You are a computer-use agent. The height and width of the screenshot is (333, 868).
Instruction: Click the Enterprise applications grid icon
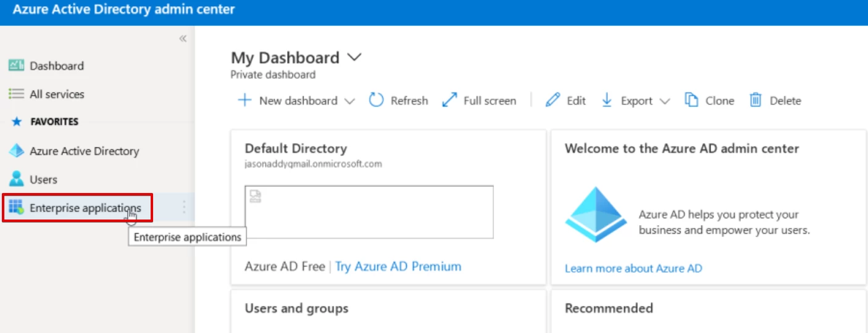16,207
